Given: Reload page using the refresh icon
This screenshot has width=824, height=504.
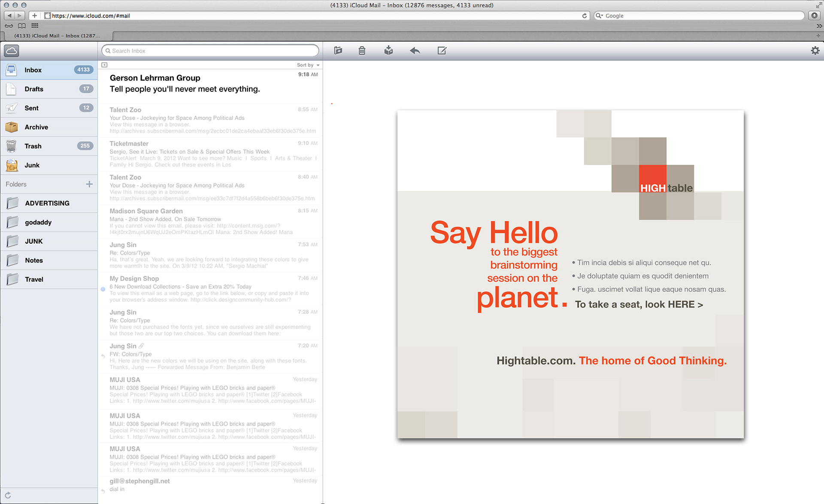Looking at the screenshot, I should pos(584,15).
